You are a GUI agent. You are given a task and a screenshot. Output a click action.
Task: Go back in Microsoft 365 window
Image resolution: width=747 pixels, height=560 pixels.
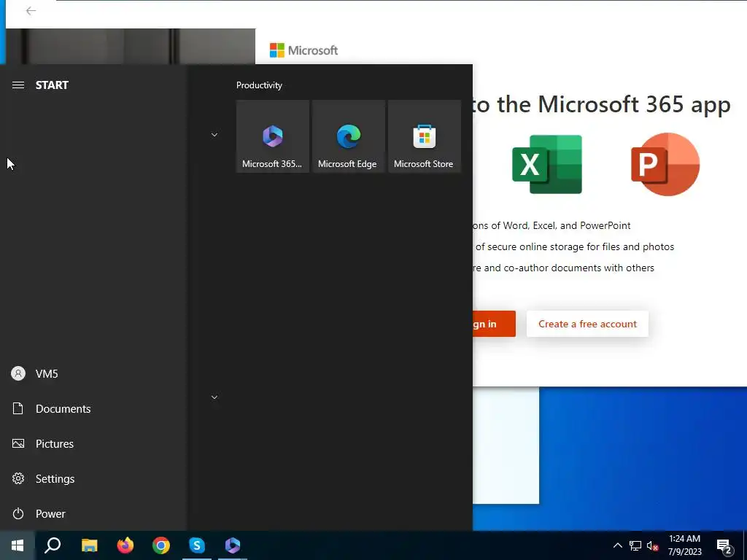pyautogui.click(x=31, y=11)
